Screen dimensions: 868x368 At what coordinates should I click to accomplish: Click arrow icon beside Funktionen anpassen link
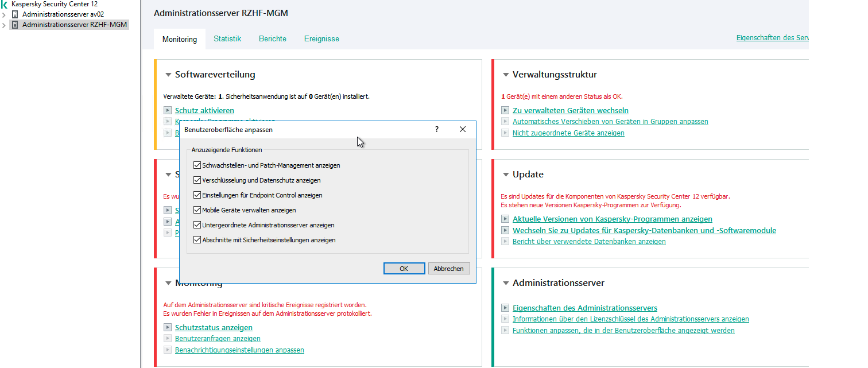(505, 330)
